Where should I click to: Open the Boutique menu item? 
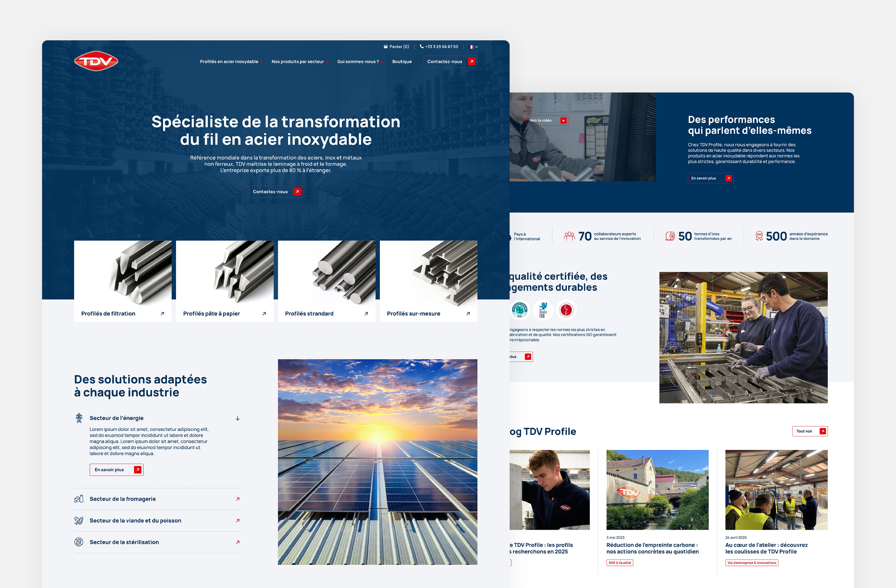(x=402, y=62)
